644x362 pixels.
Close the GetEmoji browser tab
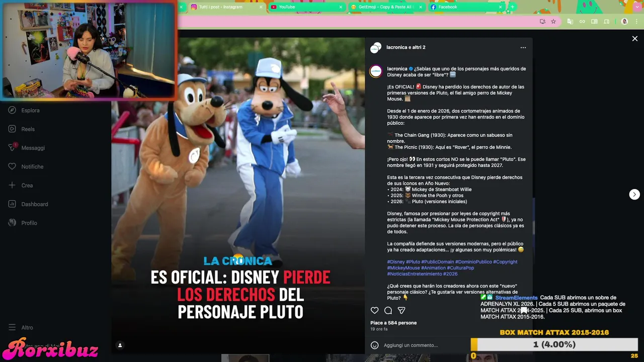click(x=421, y=7)
